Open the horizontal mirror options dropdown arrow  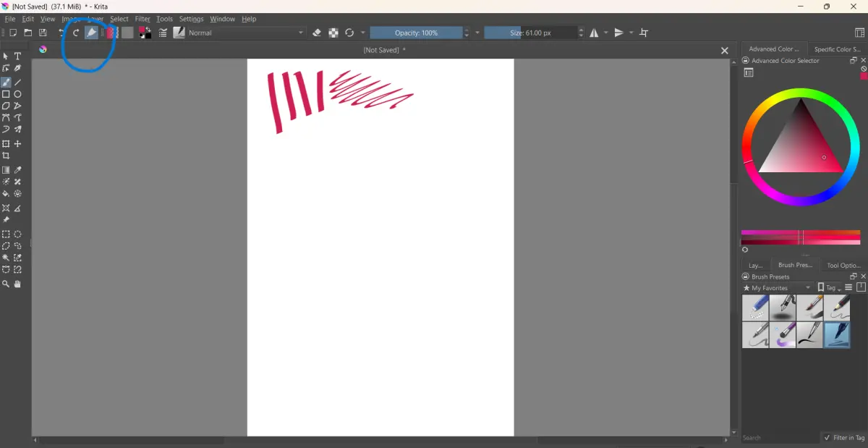(606, 33)
